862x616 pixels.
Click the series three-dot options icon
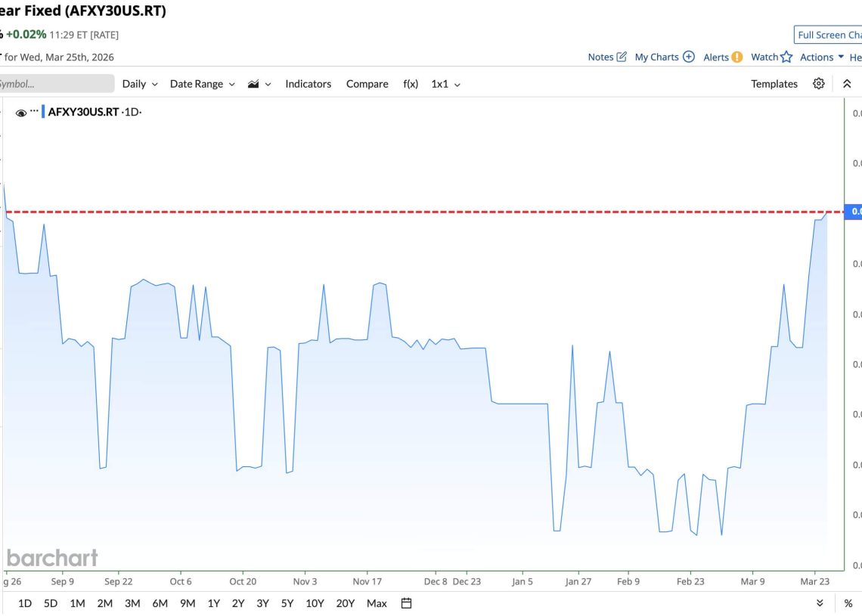pos(34,112)
